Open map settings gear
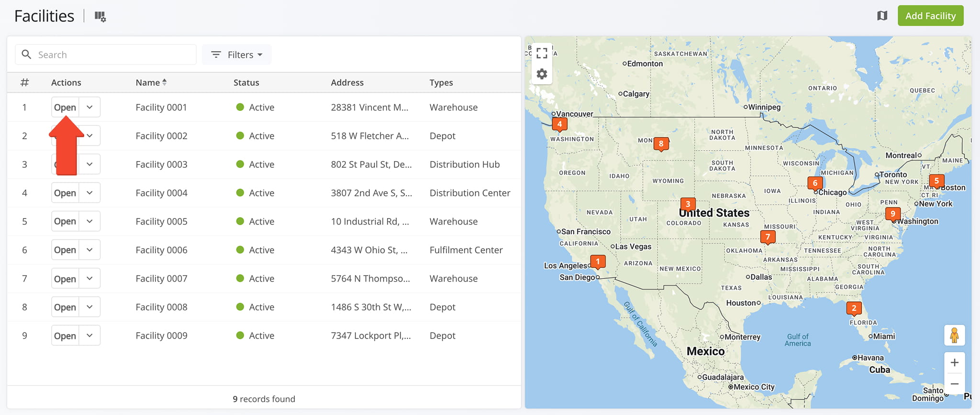Image resolution: width=980 pixels, height=415 pixels. point(542,74)
